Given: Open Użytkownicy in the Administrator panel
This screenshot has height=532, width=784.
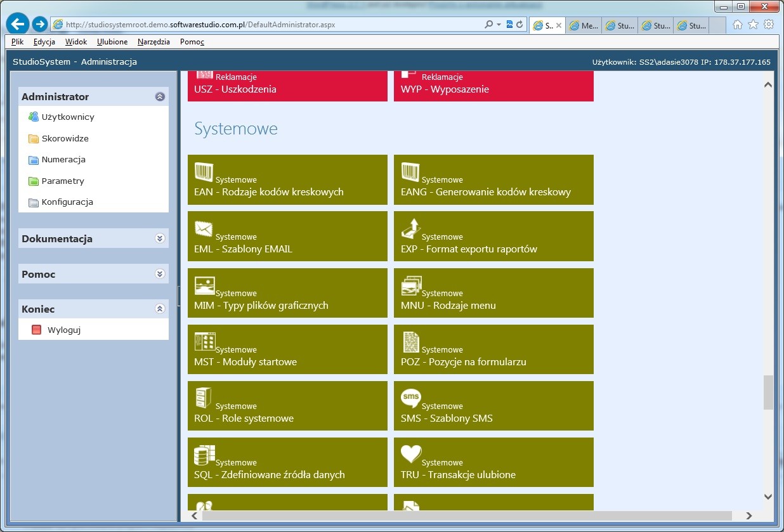Looking at the screenshot, I should (x=68, y=117).
